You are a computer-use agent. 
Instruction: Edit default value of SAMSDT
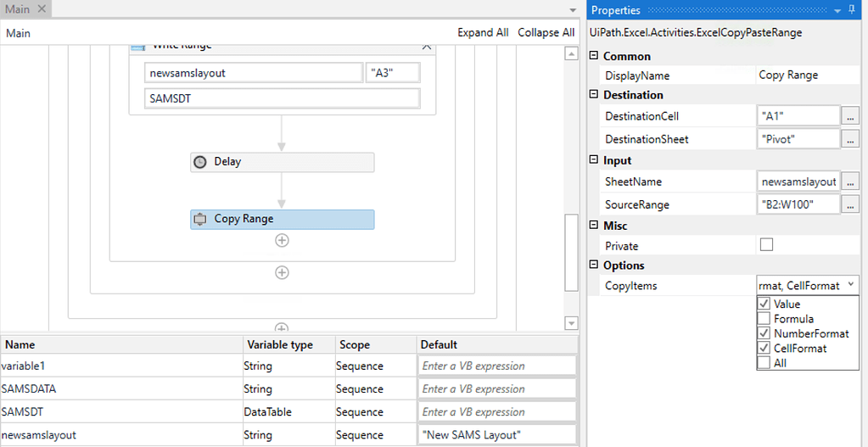click(x=497, y=412)
